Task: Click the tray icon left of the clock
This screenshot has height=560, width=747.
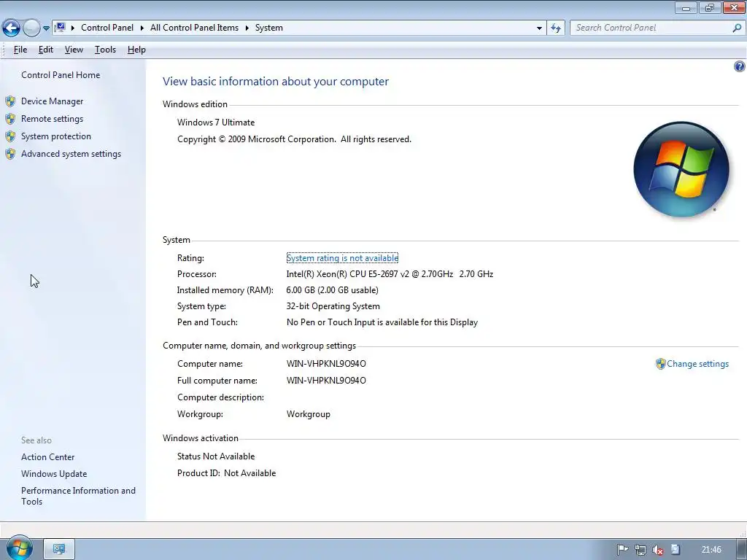Action: click(676, 550)
